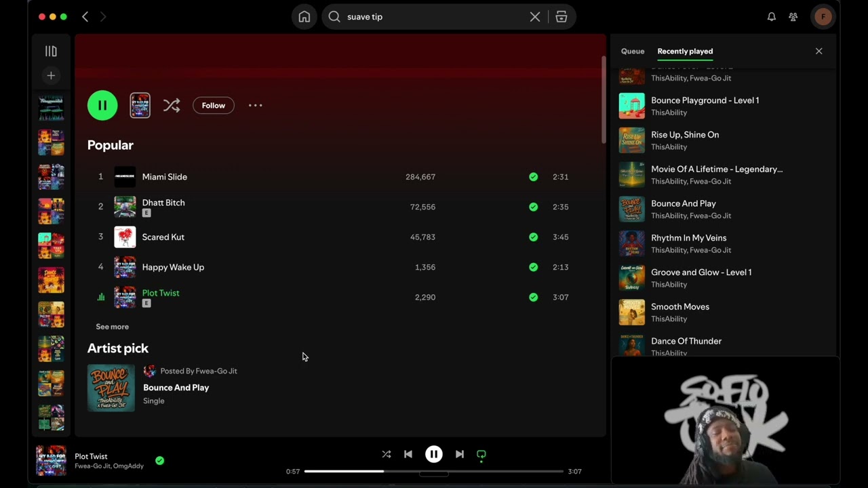This screenshot has height=488, width=868.
Task: Toggle the saved checkmark for Happy Wake Up
Action: (x=534, y=267)
